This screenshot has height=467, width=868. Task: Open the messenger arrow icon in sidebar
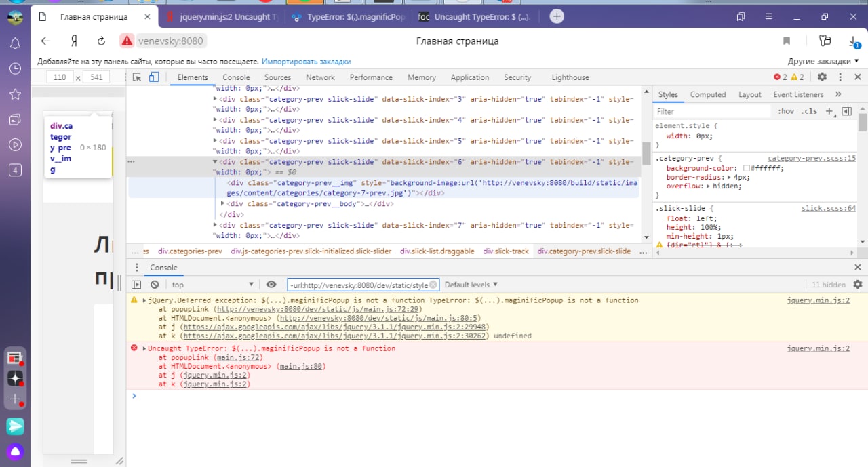[15, 426]
